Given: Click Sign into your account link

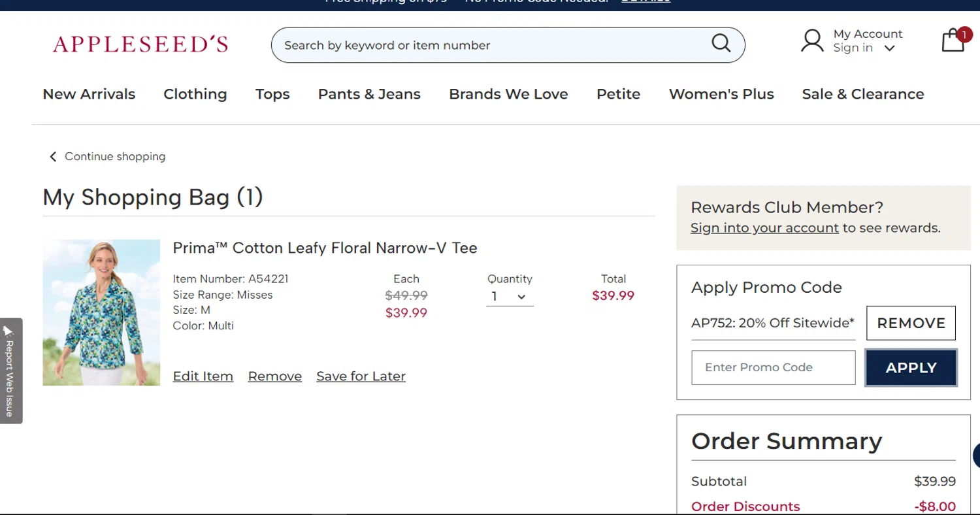Looking at the screenshot, I should pos(764,228).
